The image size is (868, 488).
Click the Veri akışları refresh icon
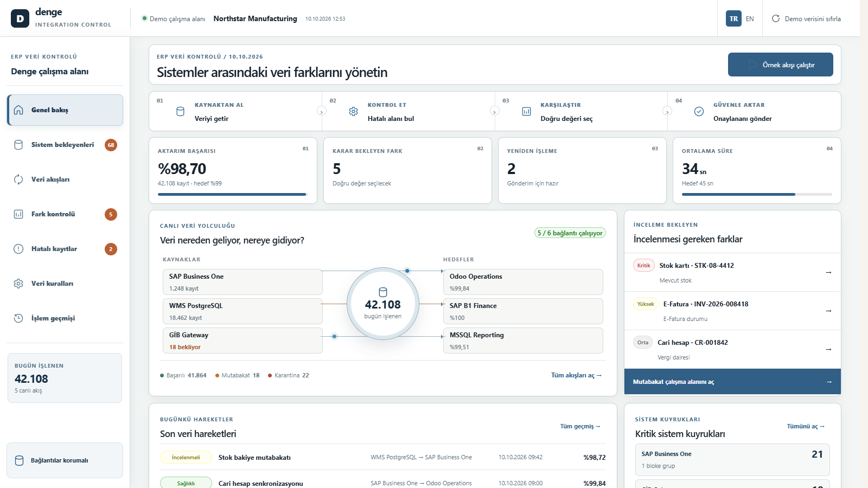(x=18, y=179)
